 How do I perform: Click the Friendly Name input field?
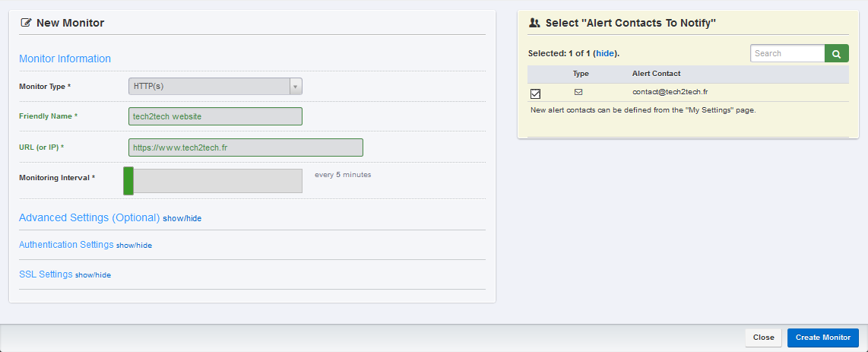pyautogui.click(x=215, y=117)
